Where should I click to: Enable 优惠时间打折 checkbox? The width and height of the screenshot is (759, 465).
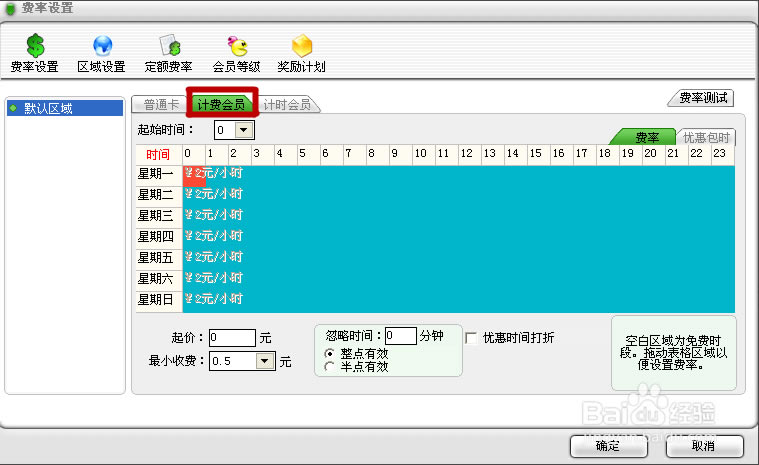pyautogui.click(x=471, y=338)
